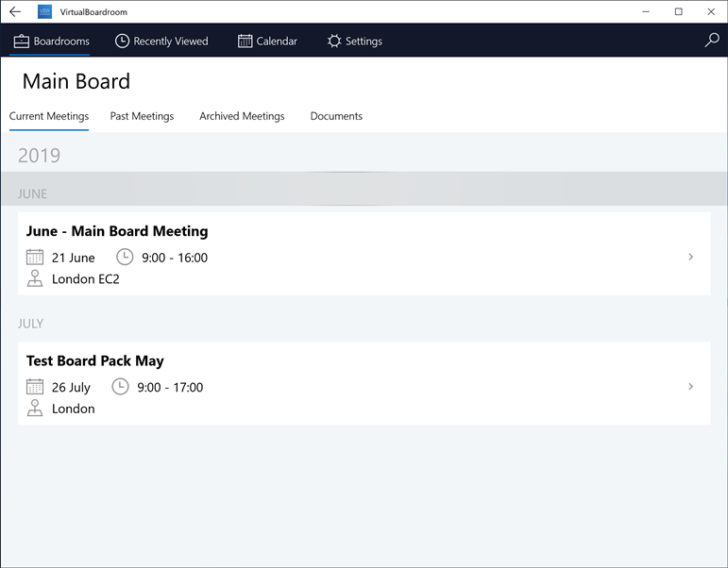The width and height of the screenshot is (728, 568).
Task: Open the Archived Meetings tab
Action: tap(242, 116)
